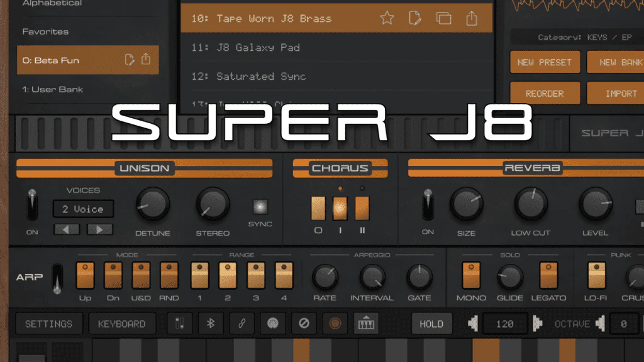644x362 pixels.
Task: Create a NEW BANK
Action: coord(616,62)
